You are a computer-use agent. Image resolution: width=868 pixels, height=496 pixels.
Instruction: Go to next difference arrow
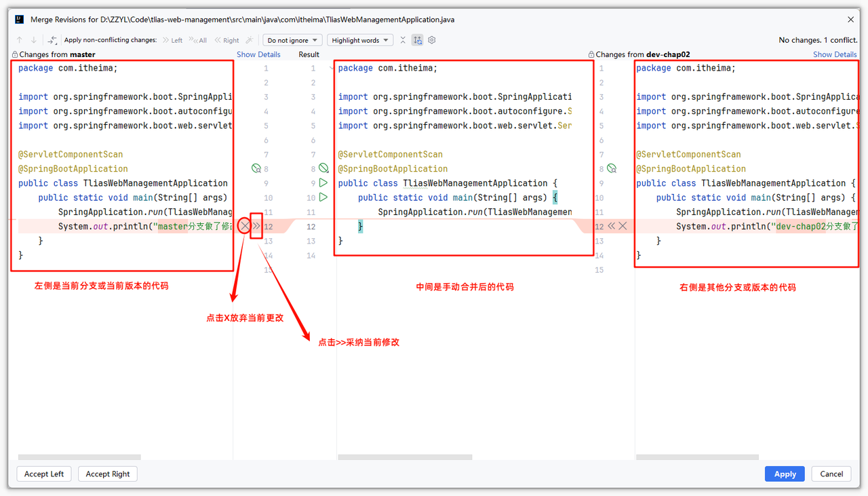34,41
